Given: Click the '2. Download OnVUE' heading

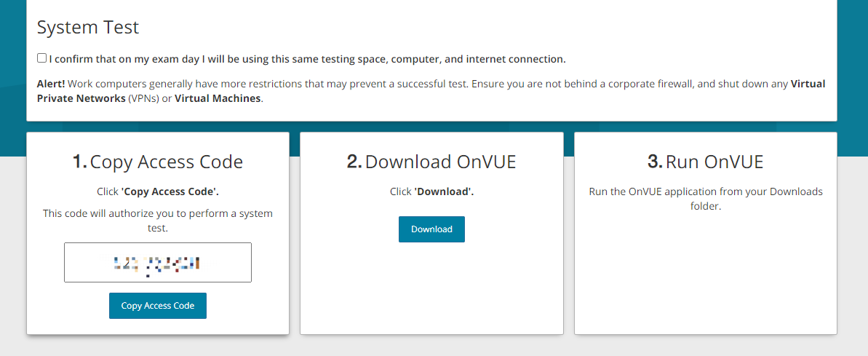Looking at the screenshot, I should 431,162.
